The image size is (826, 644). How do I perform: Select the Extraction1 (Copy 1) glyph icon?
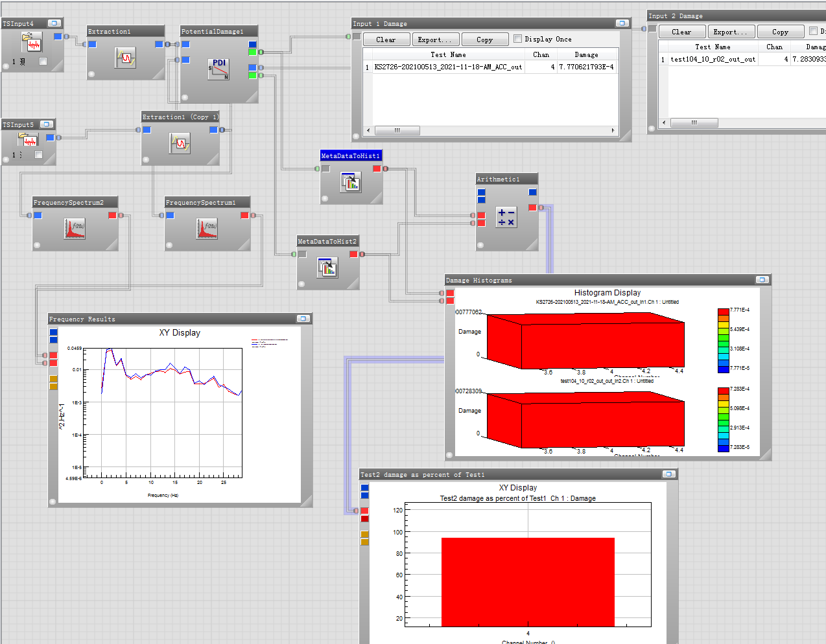[180, 143]
